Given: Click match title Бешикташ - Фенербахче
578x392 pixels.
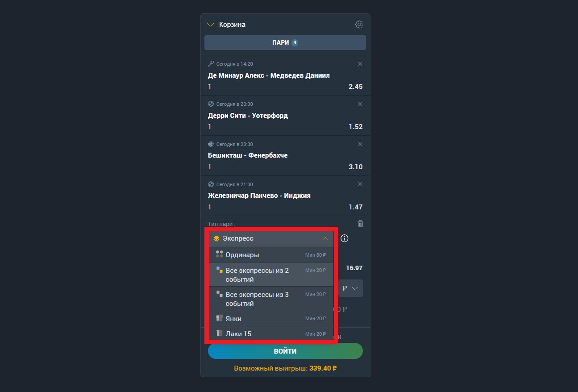Looking at the screenshot, I should tap(248, 155).
